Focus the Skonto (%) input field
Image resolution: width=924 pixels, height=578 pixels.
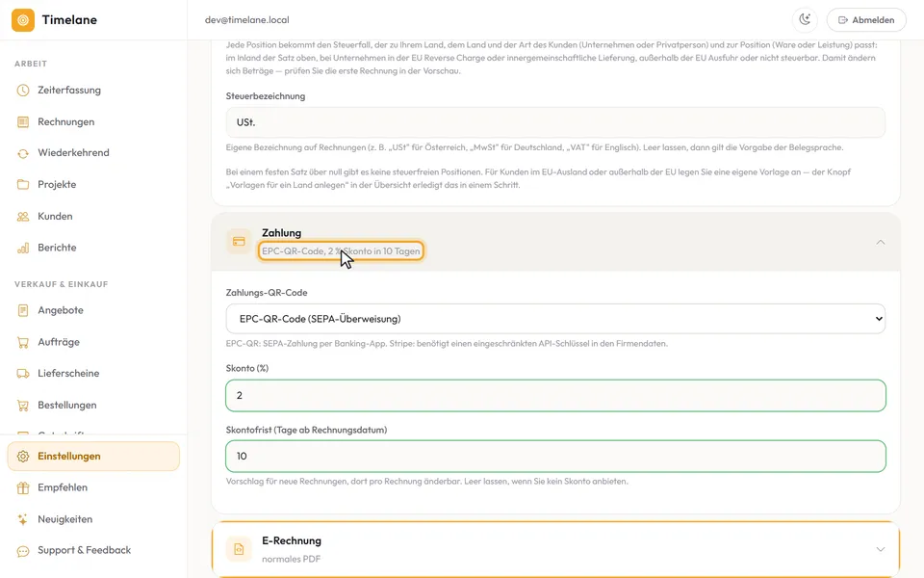coord(555,395)
